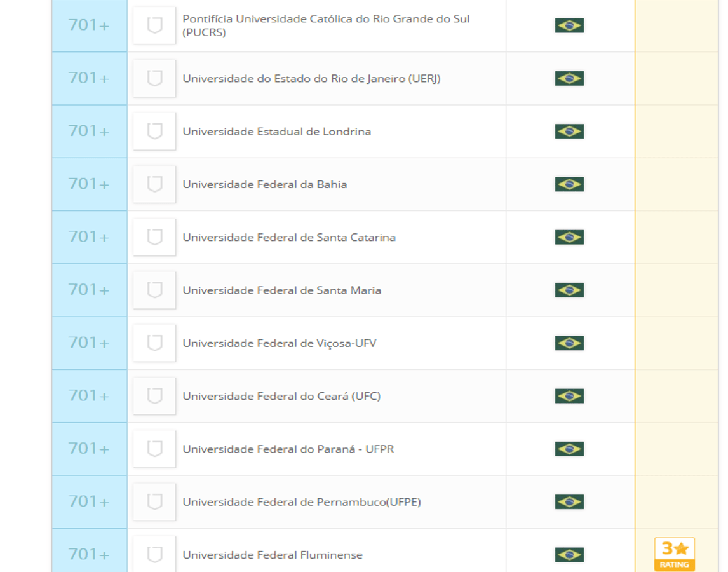Click shield logo for Federal de Viçosa-UFV

154,343
